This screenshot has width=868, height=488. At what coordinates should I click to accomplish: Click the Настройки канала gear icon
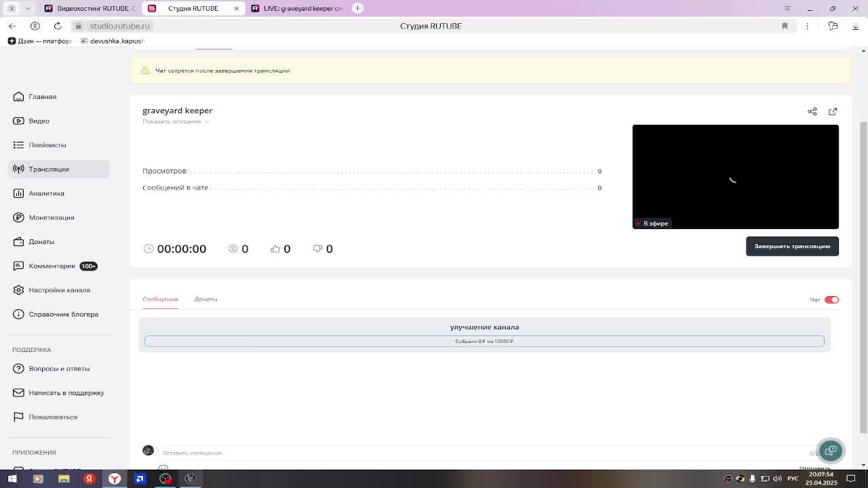18,290
